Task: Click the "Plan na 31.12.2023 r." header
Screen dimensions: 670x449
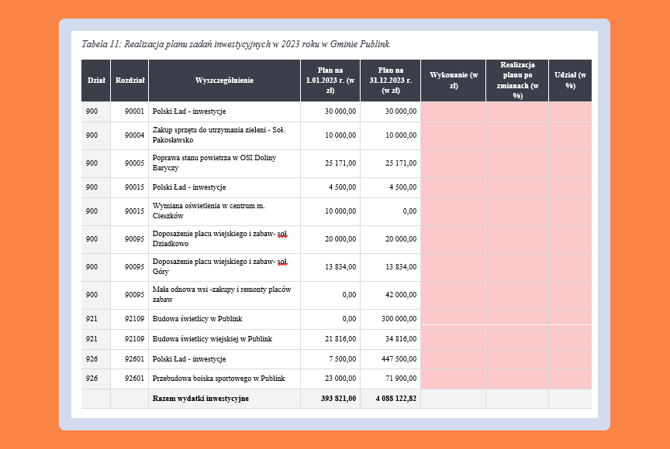Action: click(x=390, y=80)
